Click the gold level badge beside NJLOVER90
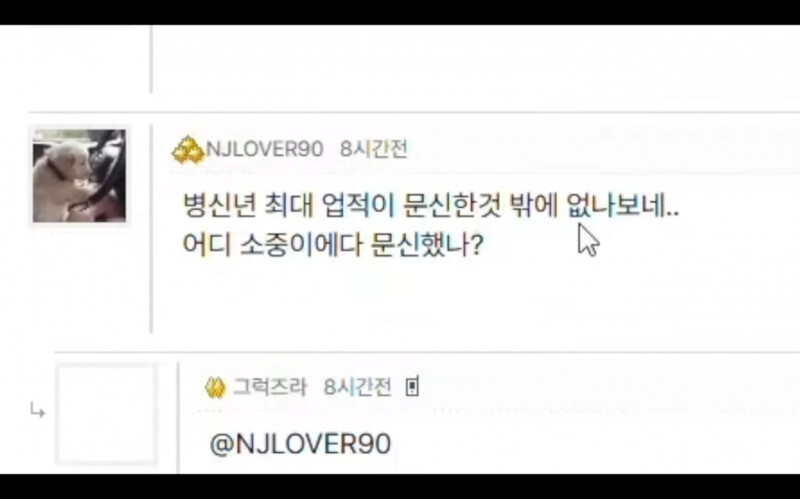800x499 pixels. (187, 150)
